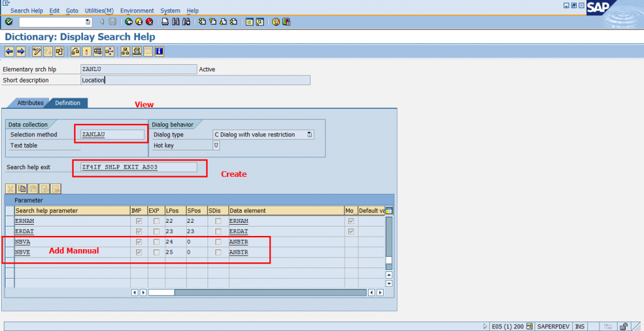Go to Next Page icon
This screenshot has height=331, width=644.
223,22
